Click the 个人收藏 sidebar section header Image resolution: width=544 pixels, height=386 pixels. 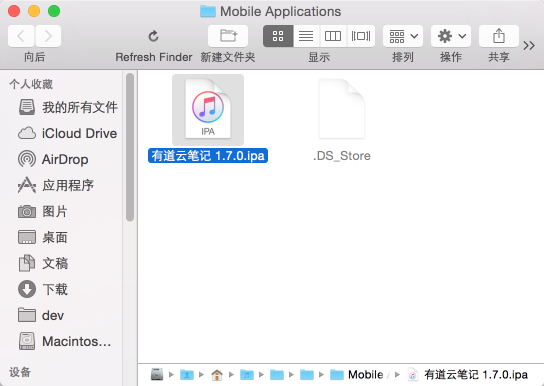pyautogui.click(x=31, y=84)
